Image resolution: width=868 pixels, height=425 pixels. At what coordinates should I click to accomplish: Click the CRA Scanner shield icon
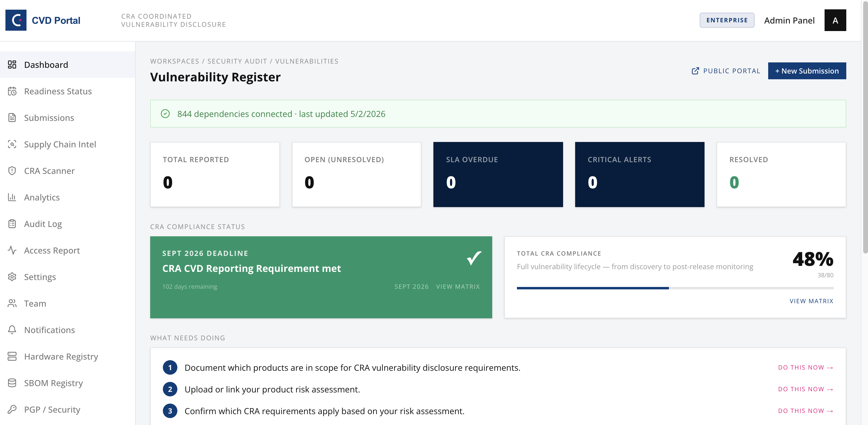(12, 171)
